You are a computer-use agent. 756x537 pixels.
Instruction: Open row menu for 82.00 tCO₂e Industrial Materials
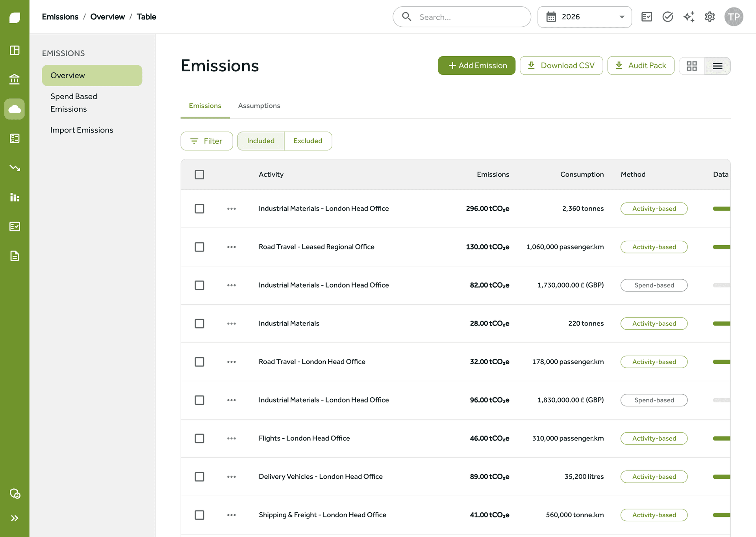tap(232, 285)
